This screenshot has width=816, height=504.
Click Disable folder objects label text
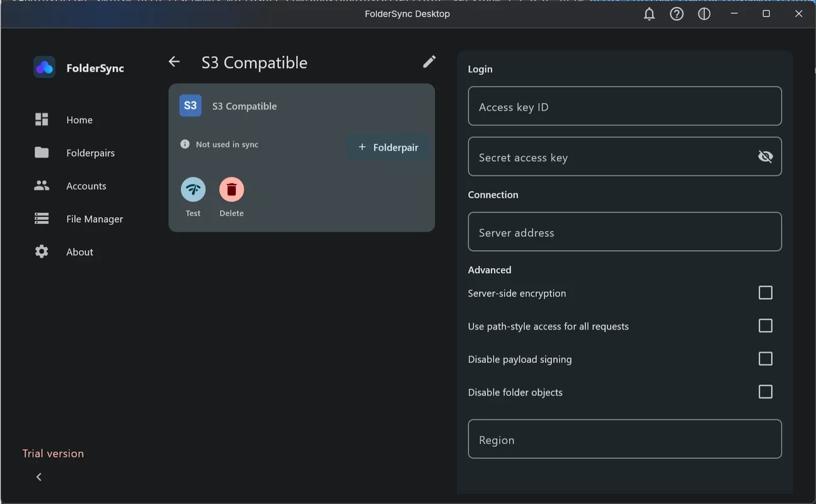click(x=515, y=392)
